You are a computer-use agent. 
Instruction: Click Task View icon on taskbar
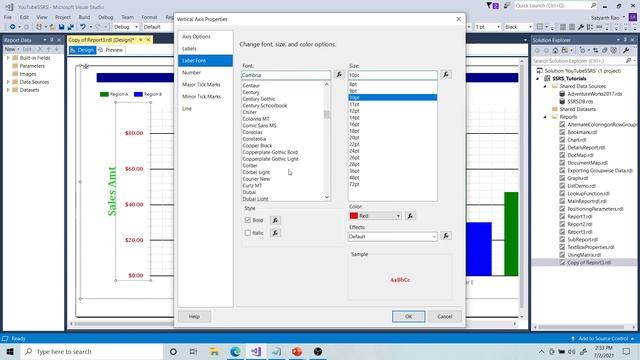click(x=193, y=351)
